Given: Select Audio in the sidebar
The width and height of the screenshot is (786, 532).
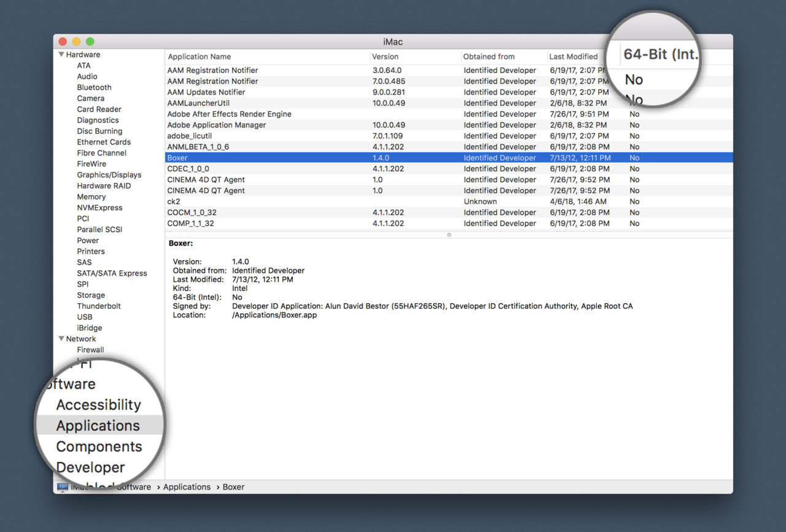Looking at the screenshot, I should (87, 77).
